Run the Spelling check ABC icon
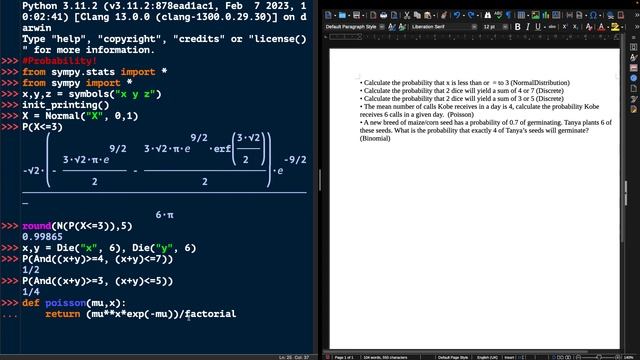The image size is (640, 360). coord(498,16)
